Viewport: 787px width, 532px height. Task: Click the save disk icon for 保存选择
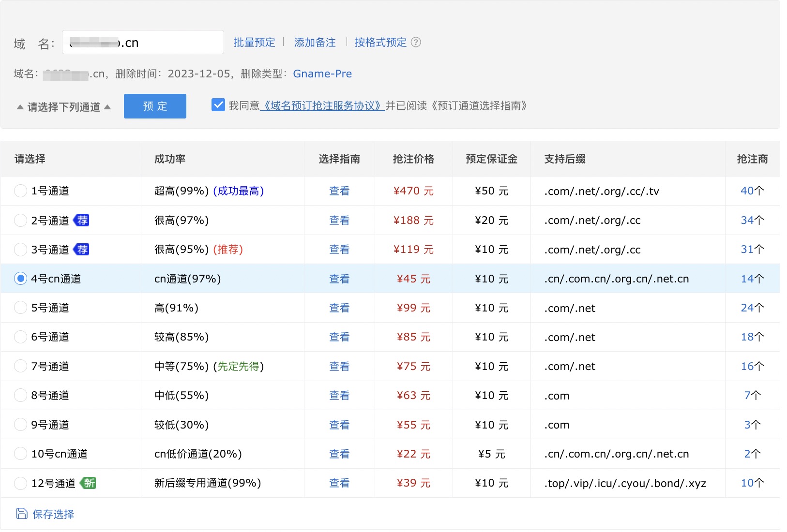[22, 514]
